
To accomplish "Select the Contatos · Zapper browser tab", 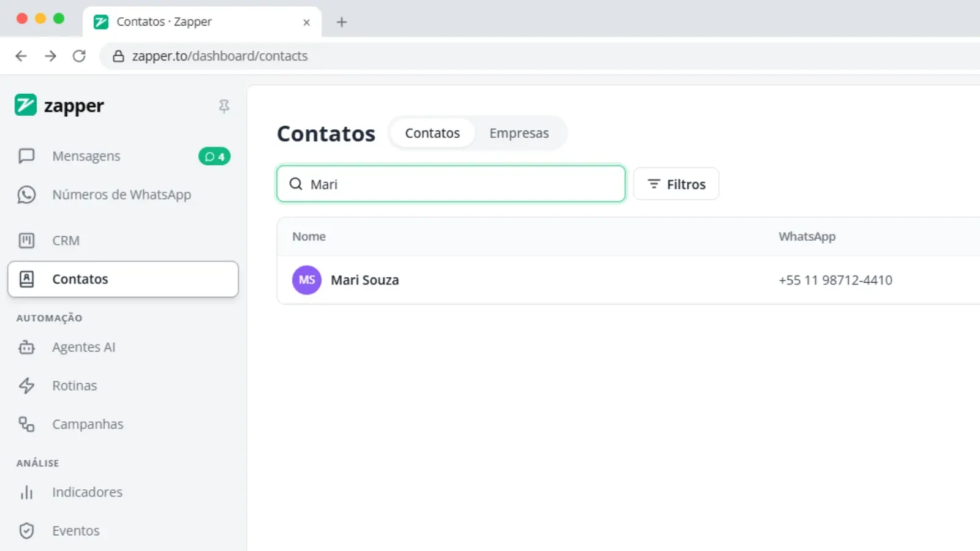I will [202, 22].
